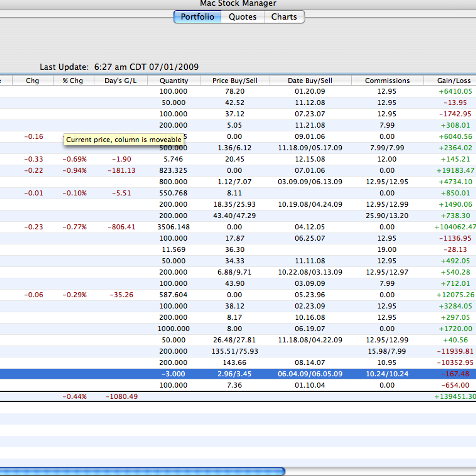The width and height of the screenshot is (476, 476).
Task: Select the loss value -654.00
Action: tap(455, 385)
